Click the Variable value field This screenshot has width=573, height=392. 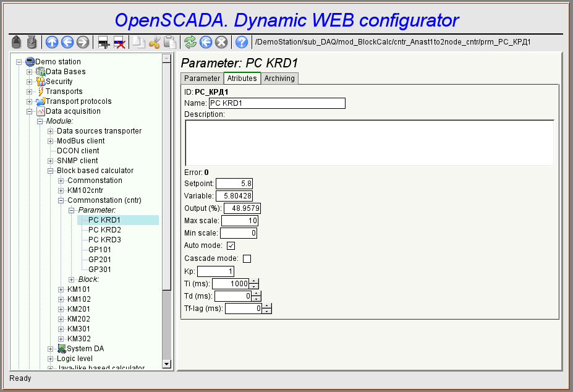[234, 196]
